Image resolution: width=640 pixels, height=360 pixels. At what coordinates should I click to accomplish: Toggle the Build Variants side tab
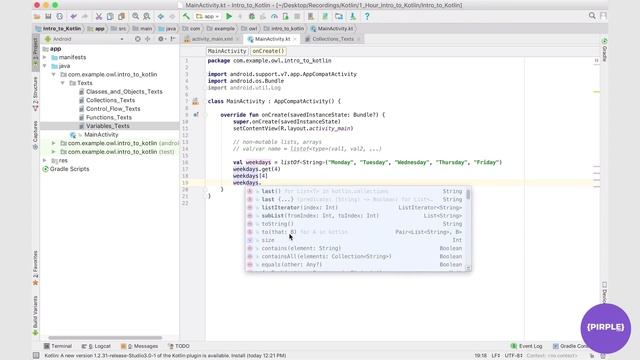(36, 316)
